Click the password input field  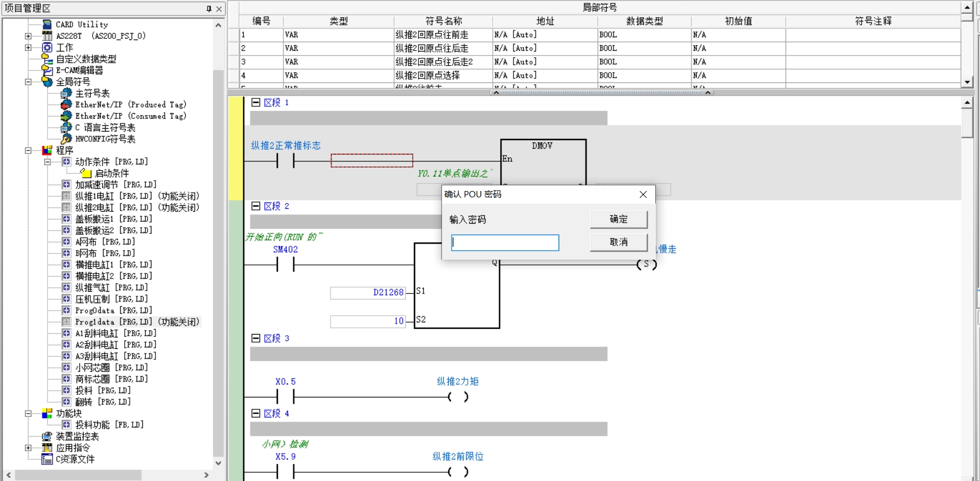coord(505,243)
